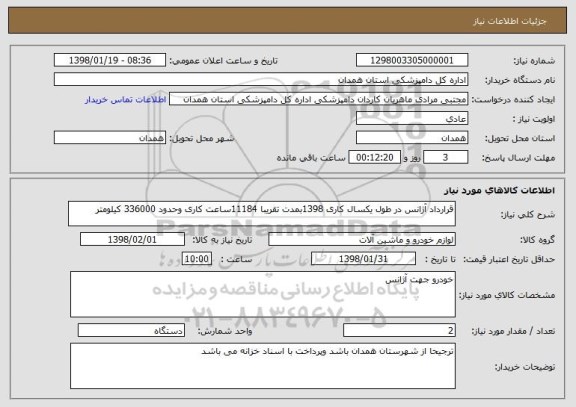Viewport: 576px width, 407px height.
Task: Click the section heading اطلاعات کالاهای مورد نیاز
Action: tap(499, 191)
